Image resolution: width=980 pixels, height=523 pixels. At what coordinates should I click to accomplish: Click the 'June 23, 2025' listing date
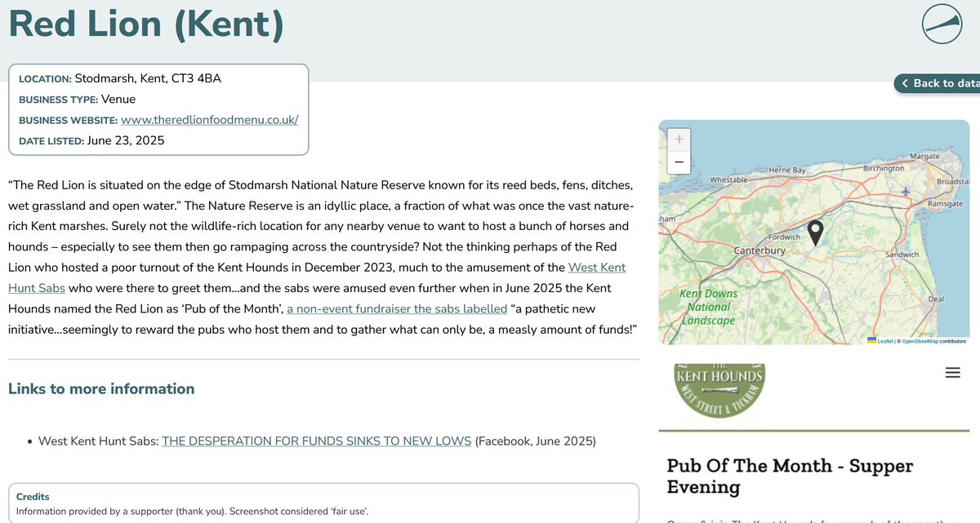[x=126, y=140]
